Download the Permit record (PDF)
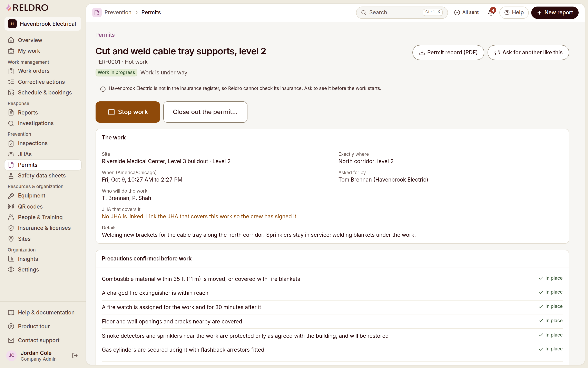Viewport: 588px width, 368px height. point(448,52)
